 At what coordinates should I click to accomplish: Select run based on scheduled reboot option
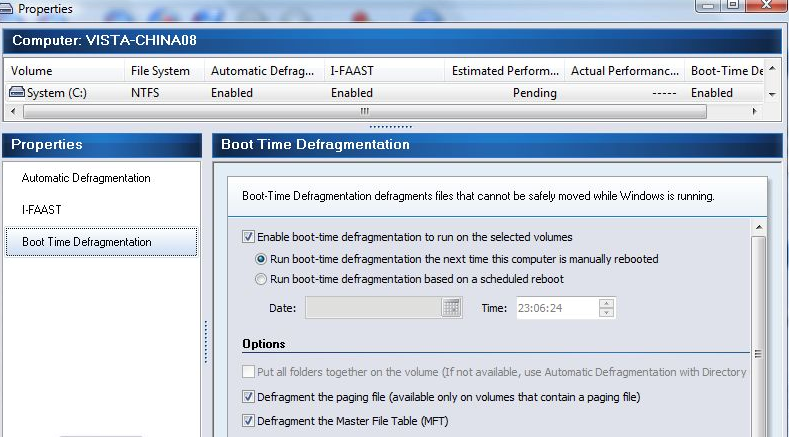pos(261,279)
